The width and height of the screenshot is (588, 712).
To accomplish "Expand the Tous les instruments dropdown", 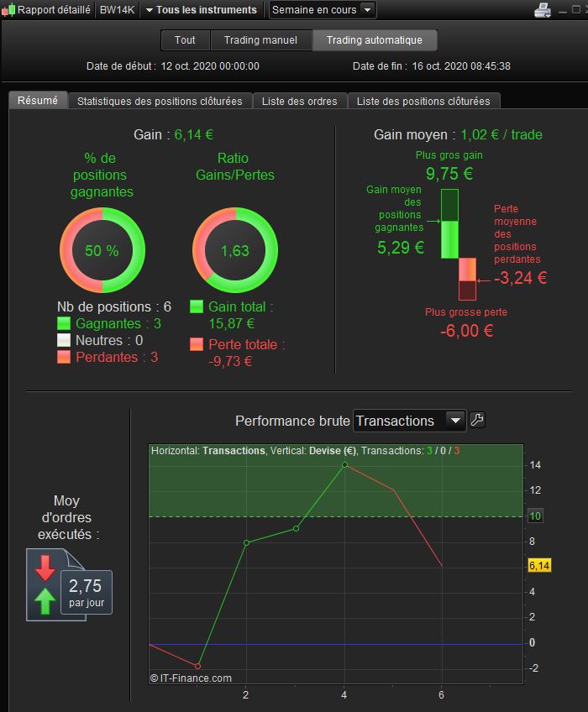I will coord(202,9).
